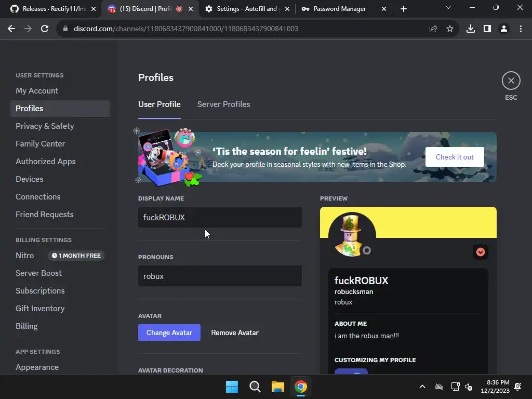Open the tab search chevron

[448, 7]
